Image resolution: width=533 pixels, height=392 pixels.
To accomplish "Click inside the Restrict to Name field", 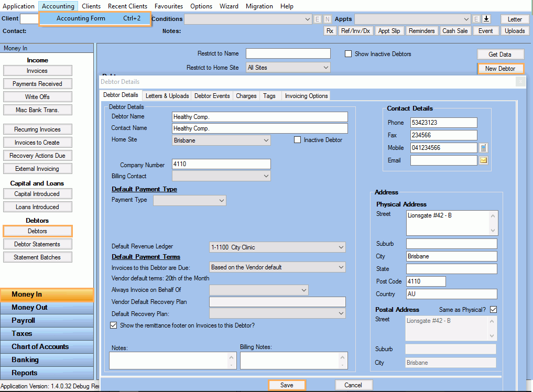I will [x=288, y=53].
